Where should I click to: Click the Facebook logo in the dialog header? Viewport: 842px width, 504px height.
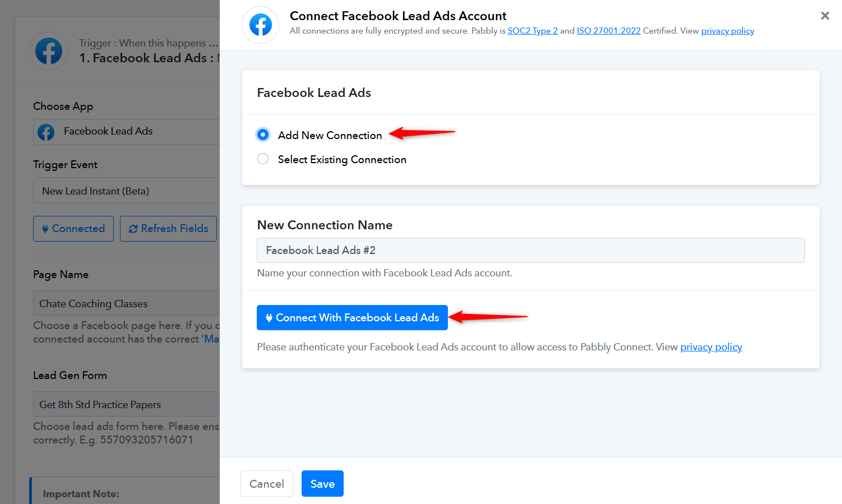[x=260, y=25]
